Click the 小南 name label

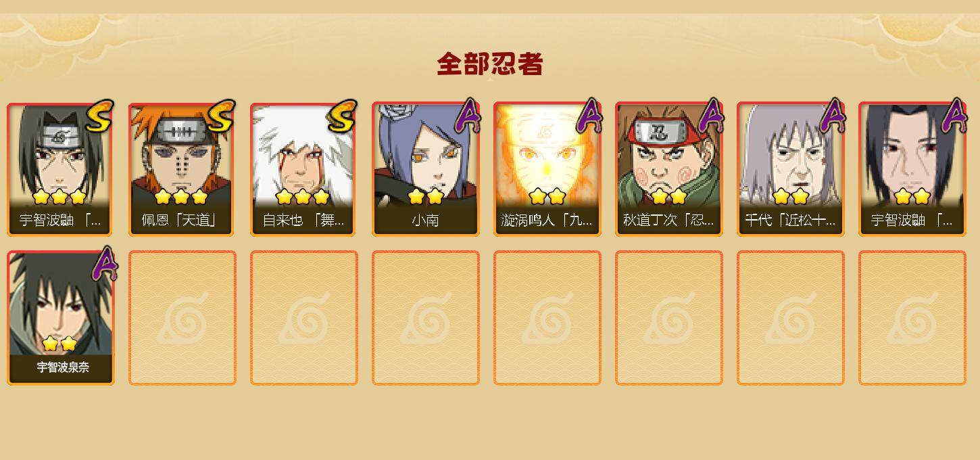[426, 221]
